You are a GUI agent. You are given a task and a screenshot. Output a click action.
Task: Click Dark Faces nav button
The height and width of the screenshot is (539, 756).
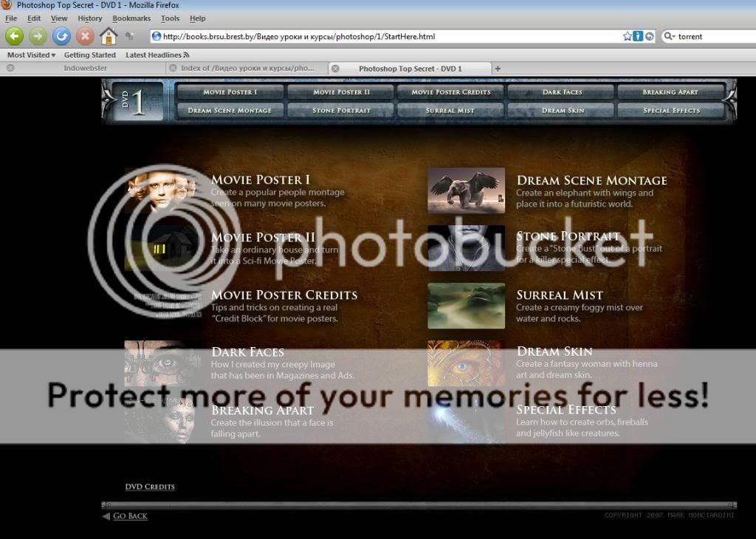click(561, 92)
